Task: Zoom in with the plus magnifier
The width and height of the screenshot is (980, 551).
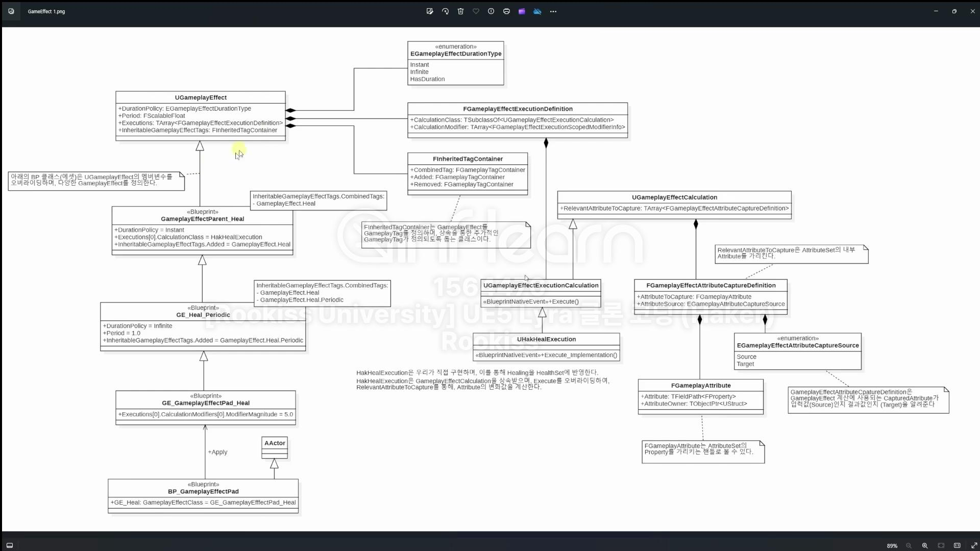Action: 925,545
